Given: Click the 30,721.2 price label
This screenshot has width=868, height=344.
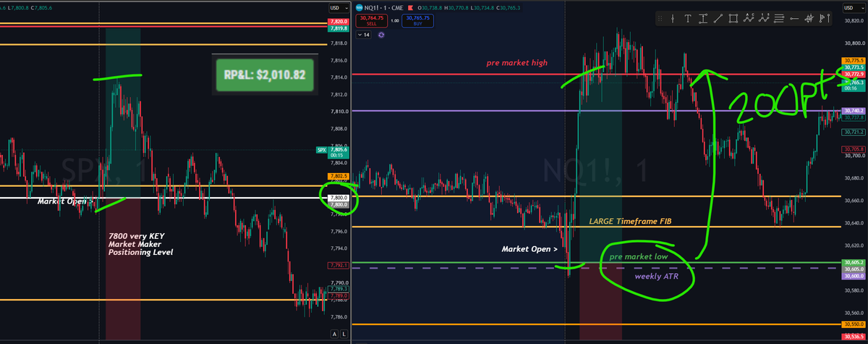Looking at the screenshot, I should pyautogui.click(x=854, y=132).
